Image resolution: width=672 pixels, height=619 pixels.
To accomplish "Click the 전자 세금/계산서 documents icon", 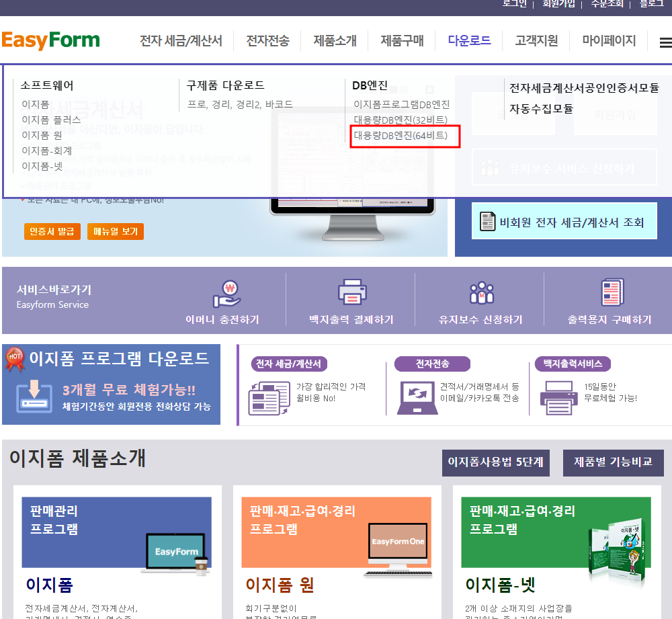I will point(269,399).
